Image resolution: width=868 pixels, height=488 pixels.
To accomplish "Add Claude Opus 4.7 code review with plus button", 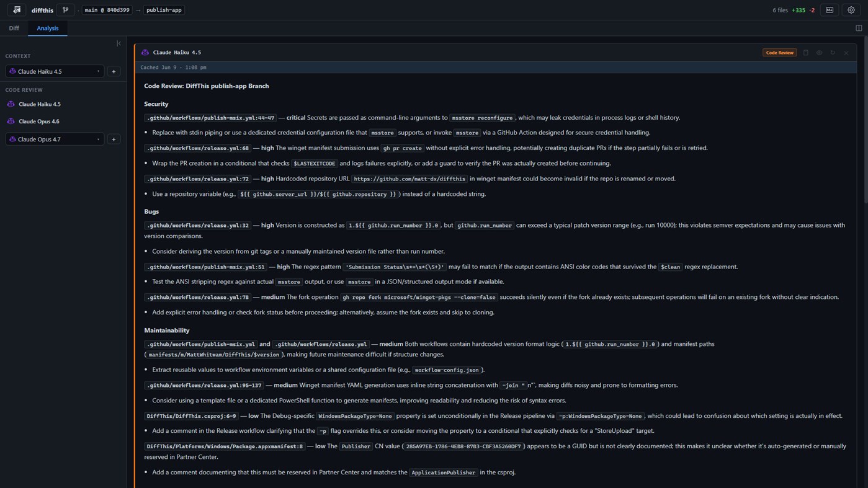I will 114,139.
